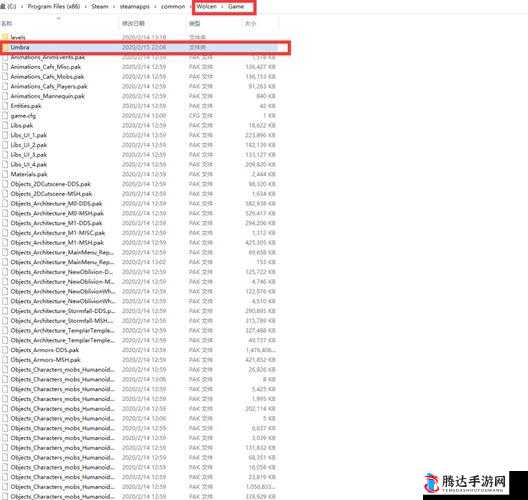Select file Objects_Architecture_M0-DDS.pak

56,204
